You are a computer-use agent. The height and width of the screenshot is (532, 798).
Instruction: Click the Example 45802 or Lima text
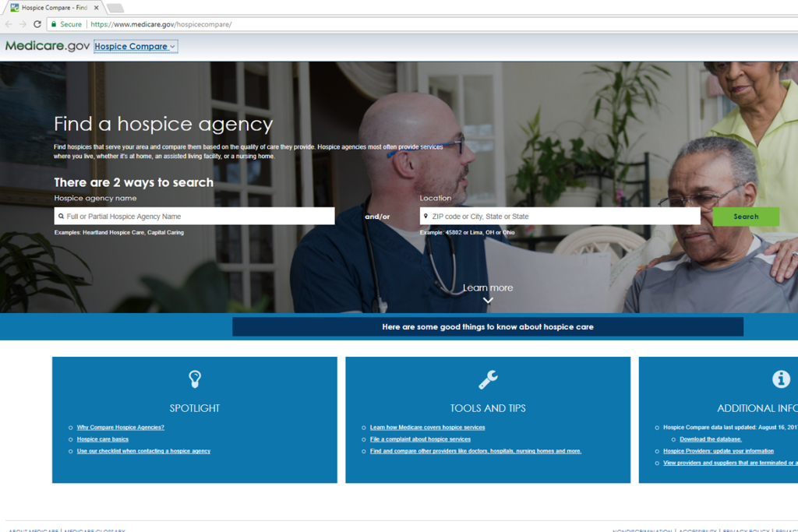point(468,232)
